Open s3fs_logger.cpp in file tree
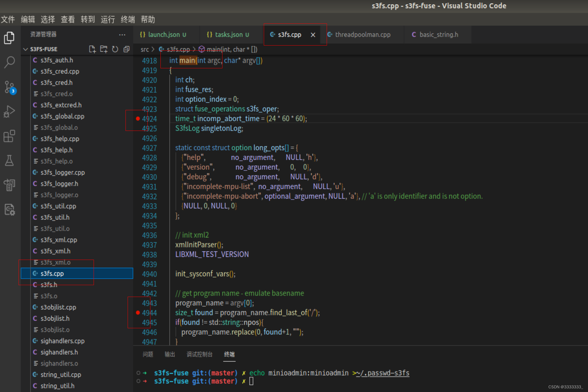This screenshot has height=392, width=588. (63, 172)
